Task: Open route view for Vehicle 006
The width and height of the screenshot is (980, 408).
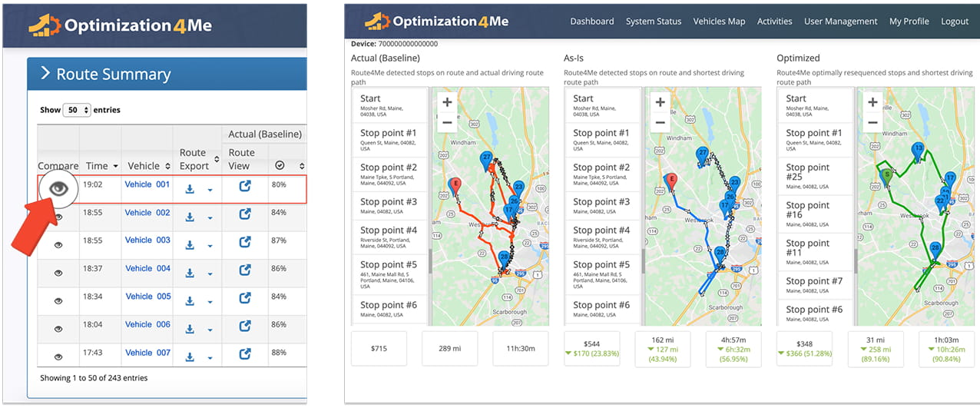Action: coord(245,326)
